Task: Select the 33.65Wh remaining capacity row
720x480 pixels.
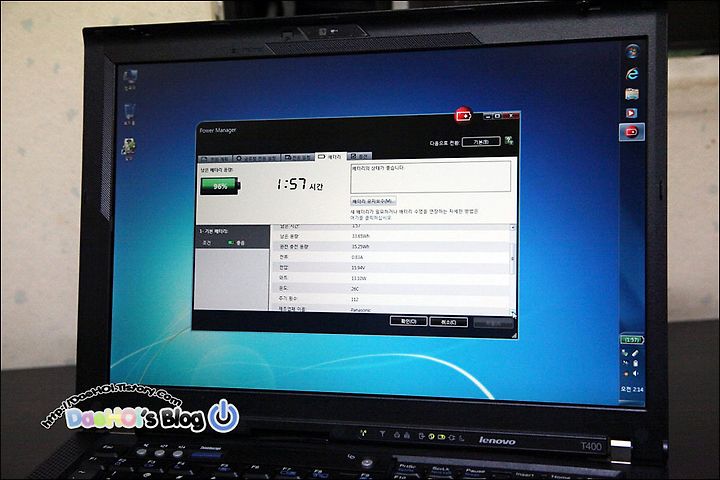Action: (x=391, y=236)
